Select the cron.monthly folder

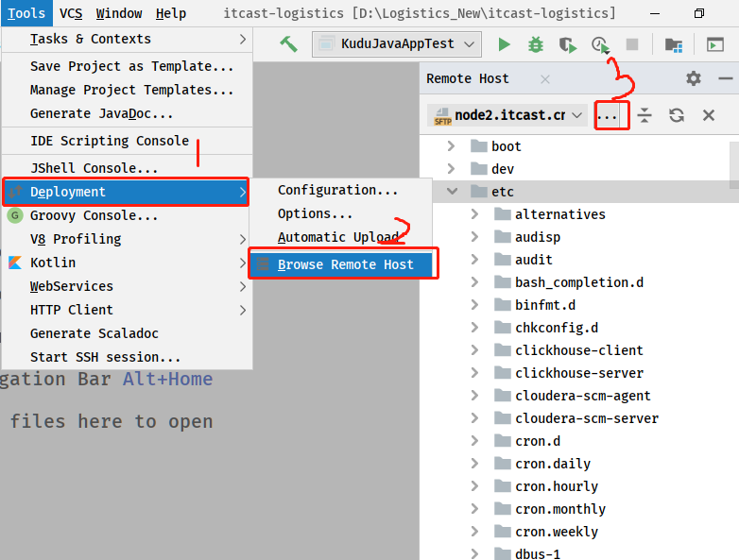click(579, 509)
